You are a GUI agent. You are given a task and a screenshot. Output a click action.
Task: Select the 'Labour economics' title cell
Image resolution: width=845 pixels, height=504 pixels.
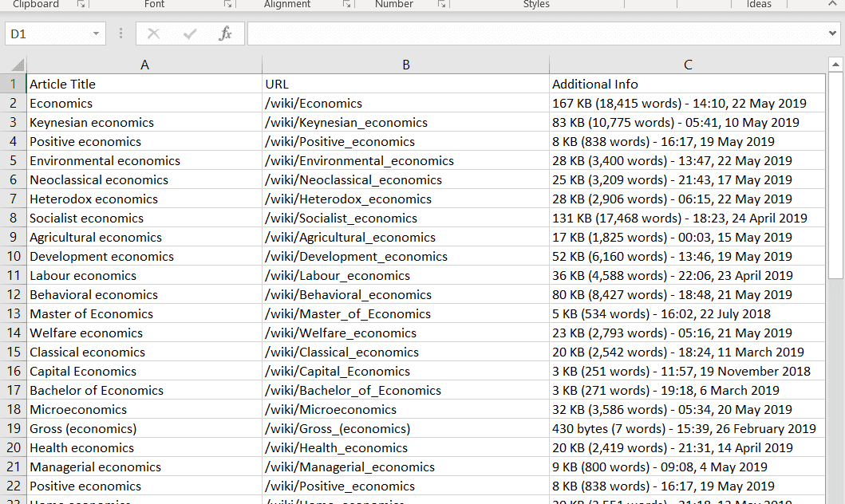(144, 276)
